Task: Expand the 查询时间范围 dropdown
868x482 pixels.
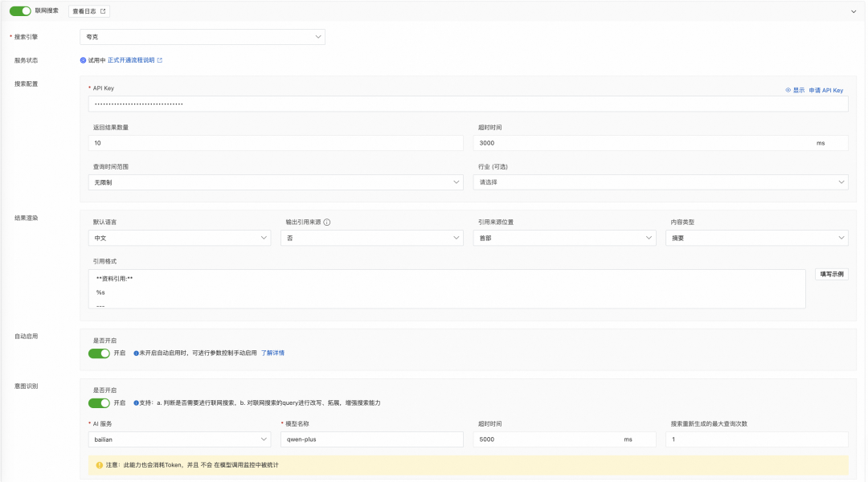Action: coord(276,182)
